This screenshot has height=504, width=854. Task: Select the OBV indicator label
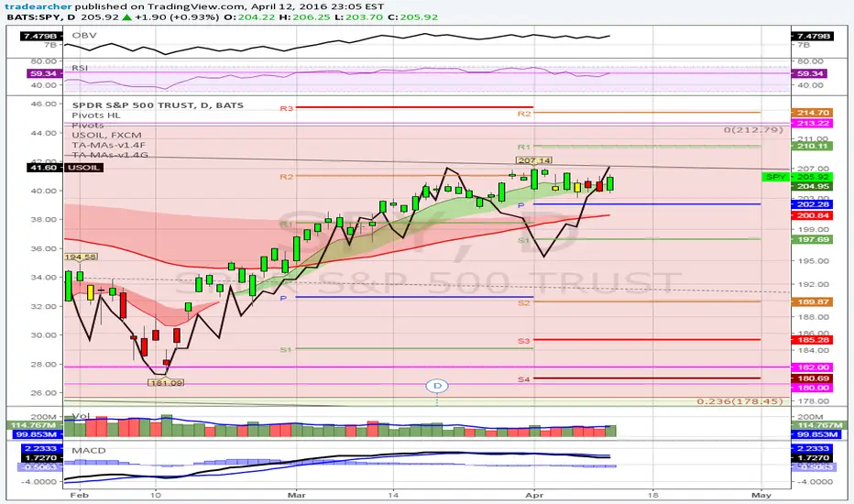click(x=84, y=36)
